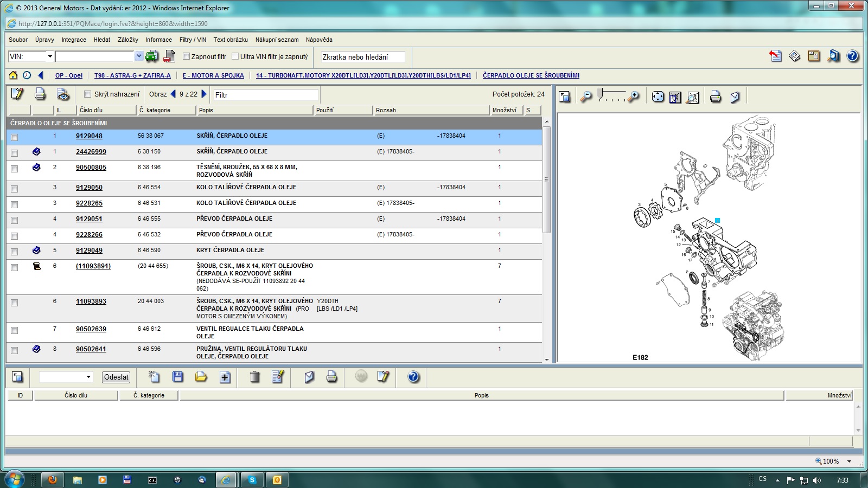This screenshot has width=868, height=488.
Task: Open the 'Nákupní seznam' menu
Action: (x=277, y=40)
